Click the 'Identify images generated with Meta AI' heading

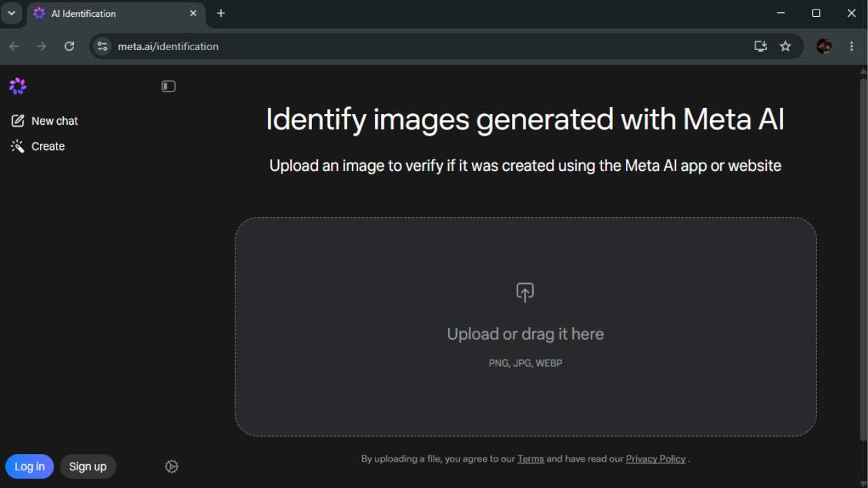point(525,119)
